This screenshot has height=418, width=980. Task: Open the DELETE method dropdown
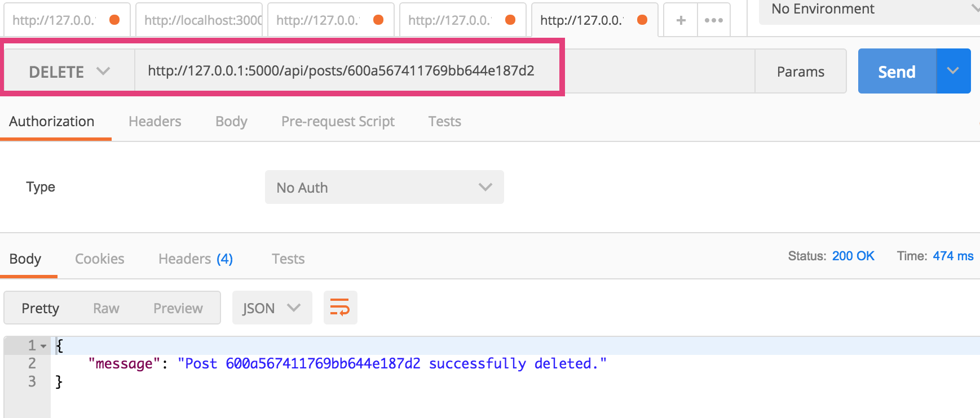point(69,72)
